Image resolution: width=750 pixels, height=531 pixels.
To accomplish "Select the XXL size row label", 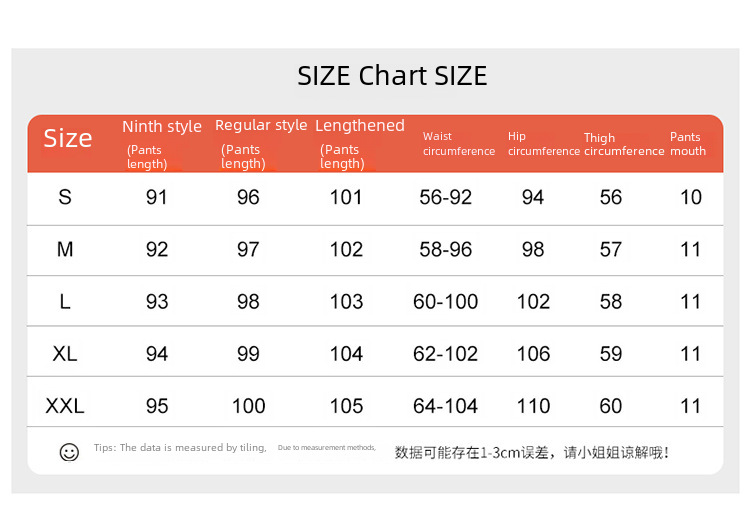I will point(65,406).
